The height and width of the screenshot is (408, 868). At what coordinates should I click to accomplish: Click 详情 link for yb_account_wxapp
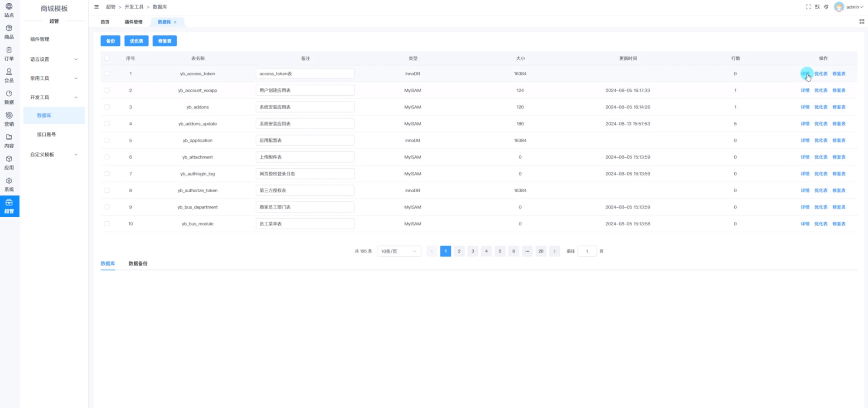pyautogui.click(x=805, y=90)
